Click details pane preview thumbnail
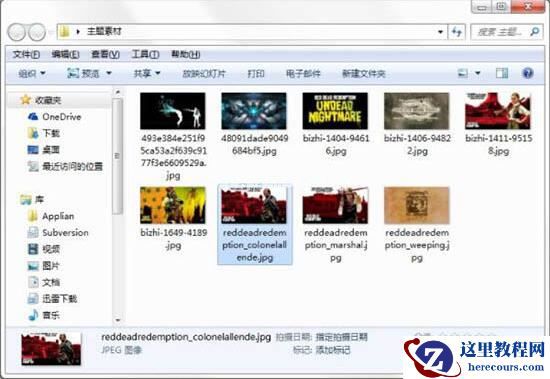This screenshot has height=379, width=550. pyautogui.click(x=51, y=350)
